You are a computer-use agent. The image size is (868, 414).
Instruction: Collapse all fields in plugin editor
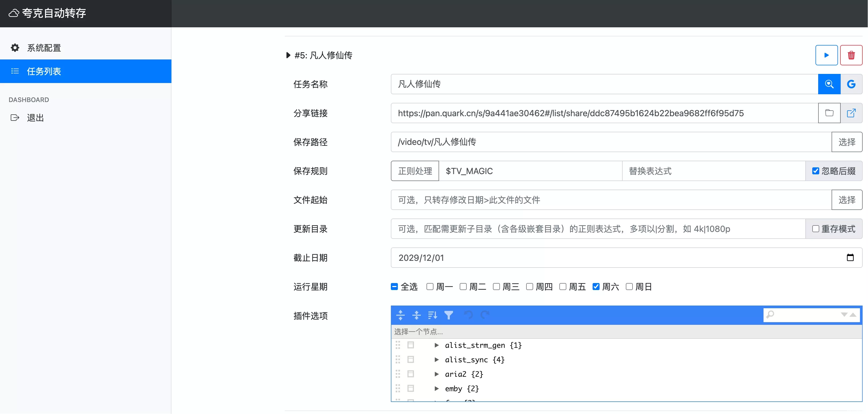tap(417, 315)
